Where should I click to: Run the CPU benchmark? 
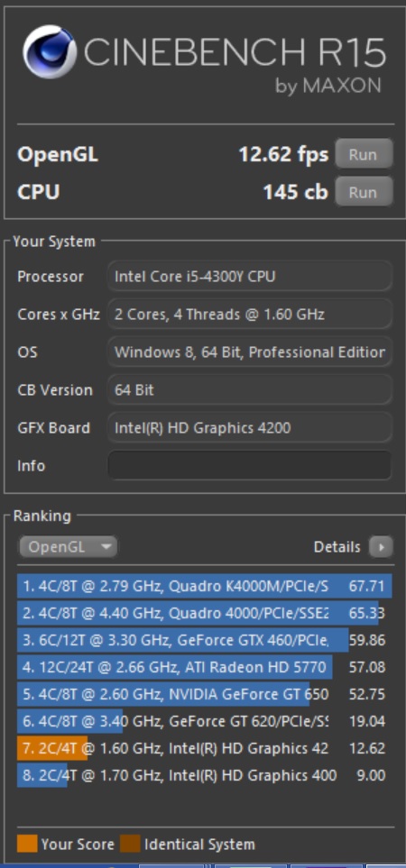point(364,192)
